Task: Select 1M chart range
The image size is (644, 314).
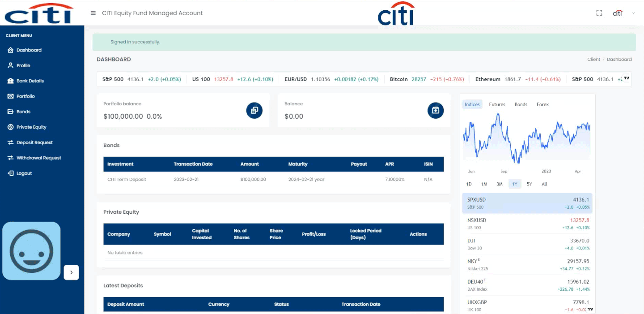Action: [x=484, y=184]
